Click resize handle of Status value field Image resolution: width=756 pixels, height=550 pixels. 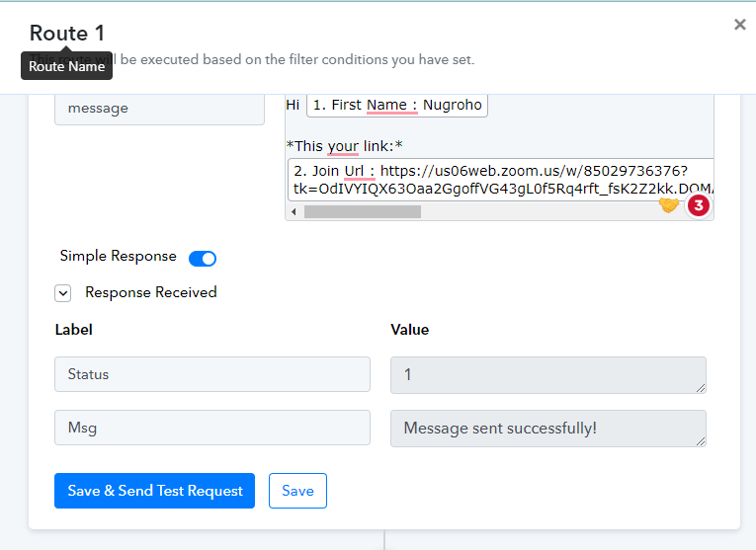tap(701, 388)
